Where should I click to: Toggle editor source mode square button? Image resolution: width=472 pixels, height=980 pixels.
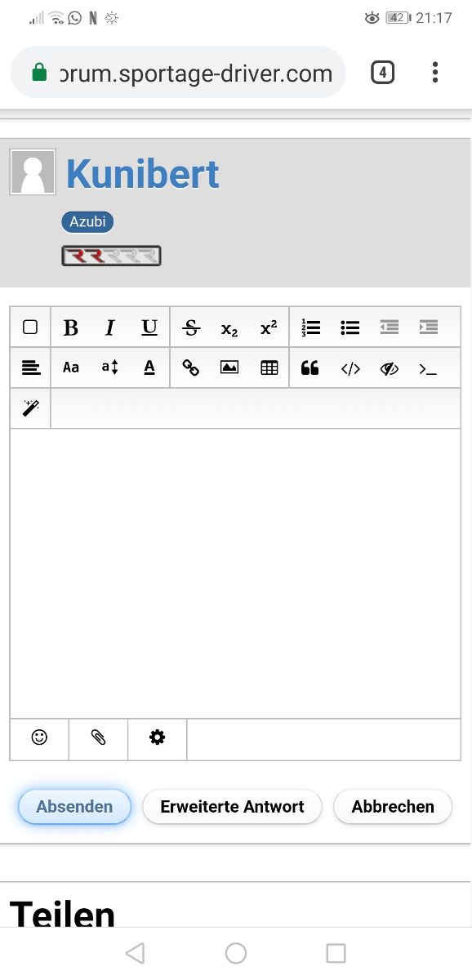[x=30, y=327]
